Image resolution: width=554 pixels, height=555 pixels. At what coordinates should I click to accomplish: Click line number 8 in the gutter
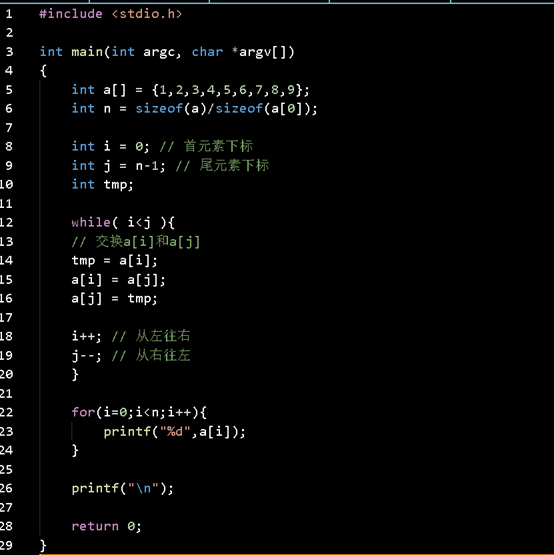pyautogui.click(x=9, y=146)
